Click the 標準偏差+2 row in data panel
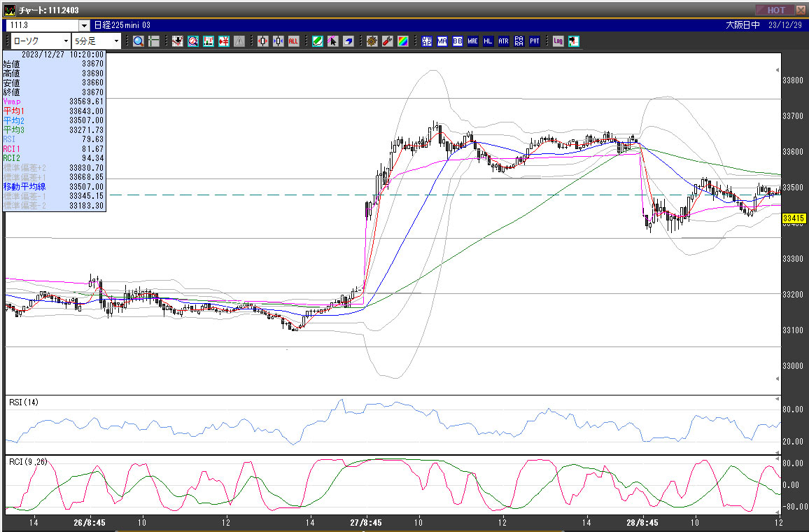The width and height of the screenshot is (809, 532). (x=54, y=168)
